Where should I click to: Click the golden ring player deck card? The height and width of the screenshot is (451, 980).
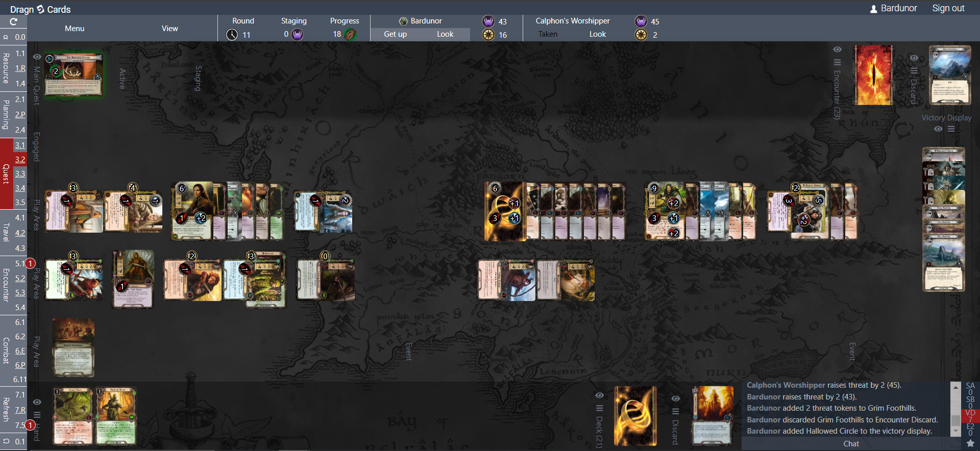click(635, 416)
